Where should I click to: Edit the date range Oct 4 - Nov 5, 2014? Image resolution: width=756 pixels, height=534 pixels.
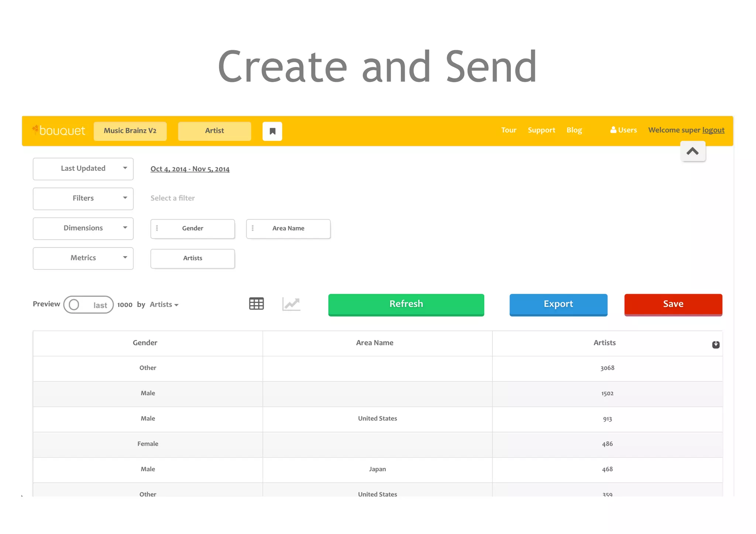190,169
